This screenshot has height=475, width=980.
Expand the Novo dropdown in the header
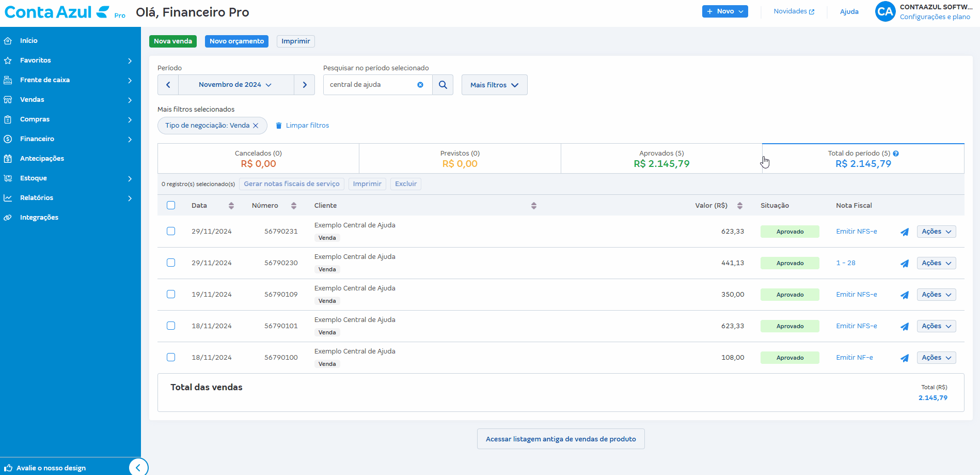coord(724,11)
